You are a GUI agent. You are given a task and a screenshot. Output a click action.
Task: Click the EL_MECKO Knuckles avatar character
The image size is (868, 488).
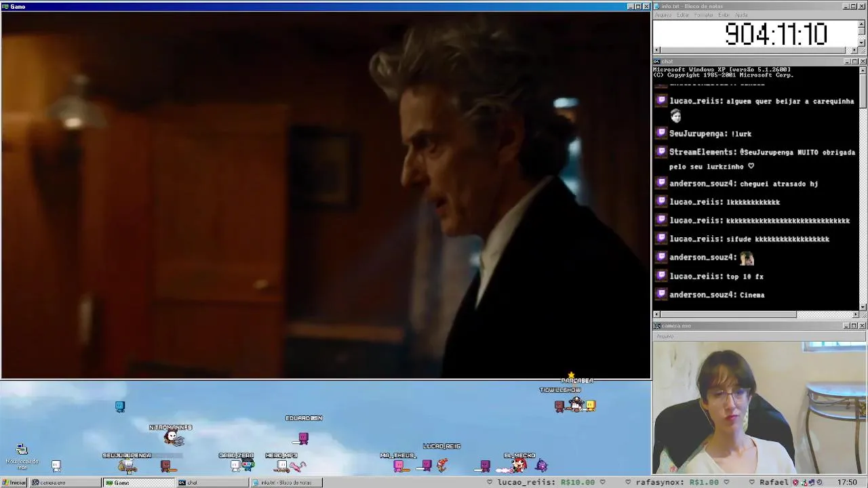[518, 465]
